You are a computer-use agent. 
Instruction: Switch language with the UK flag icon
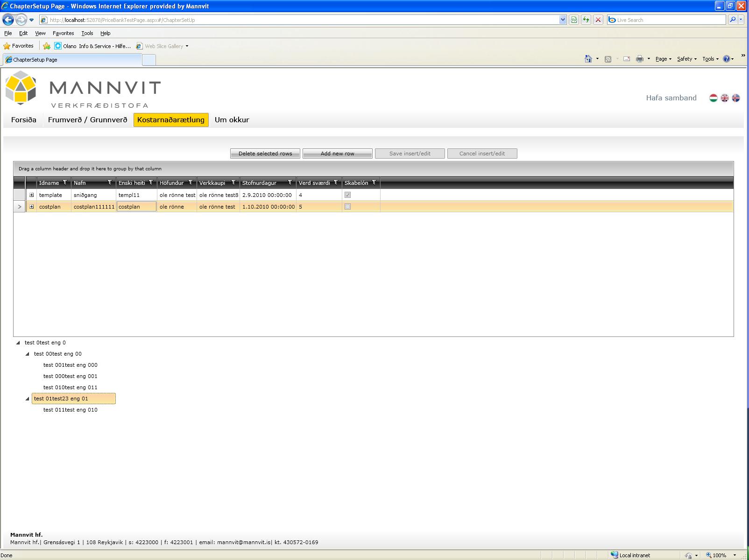(724, 98)
